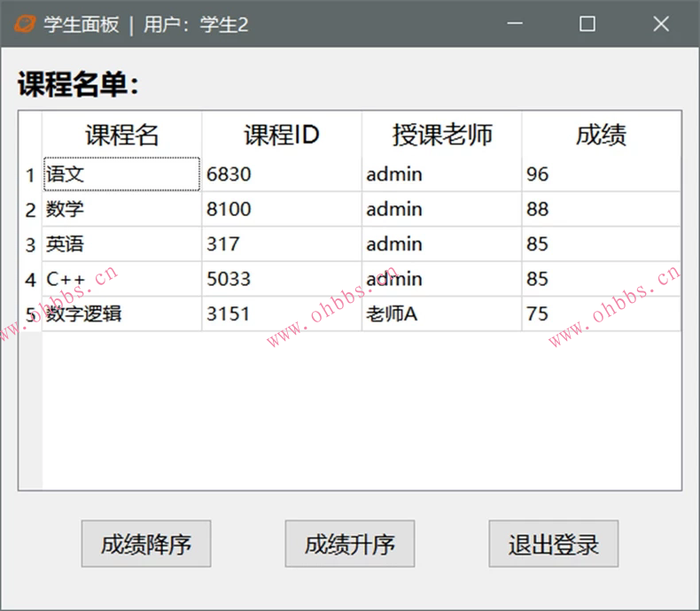
Task: Select the 数字逻辑 course cell
Action: tap(122, 314)
